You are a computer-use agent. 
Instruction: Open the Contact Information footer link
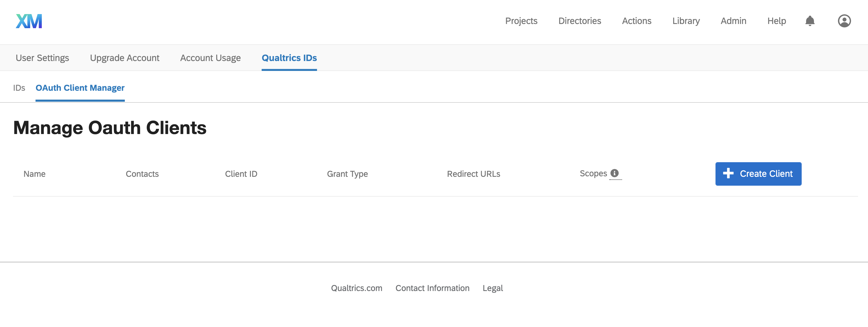coord(432,288)
